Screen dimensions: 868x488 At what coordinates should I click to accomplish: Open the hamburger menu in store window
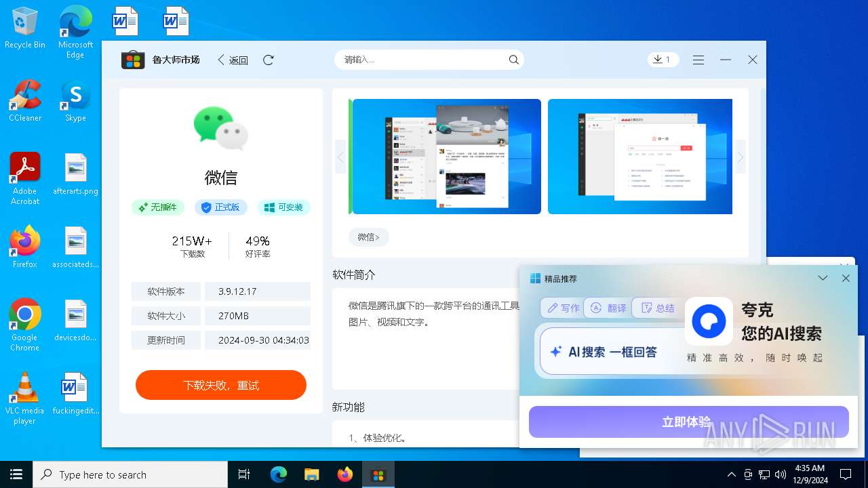click(698, 60)
